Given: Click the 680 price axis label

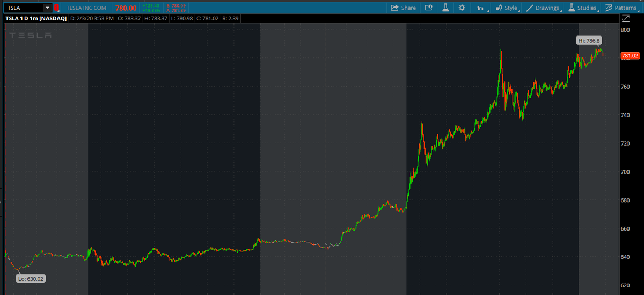Looking at the screenshot, I should point(625,200).
